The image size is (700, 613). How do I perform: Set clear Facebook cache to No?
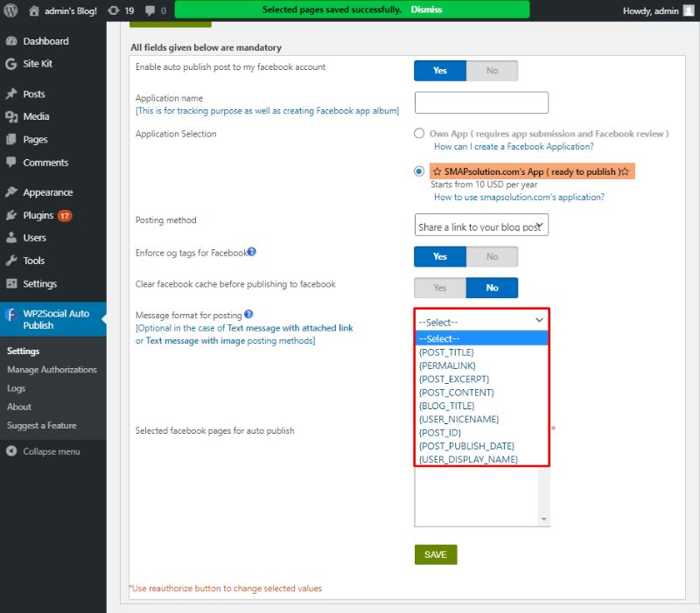pyautogui.click(x=492, y=288)
